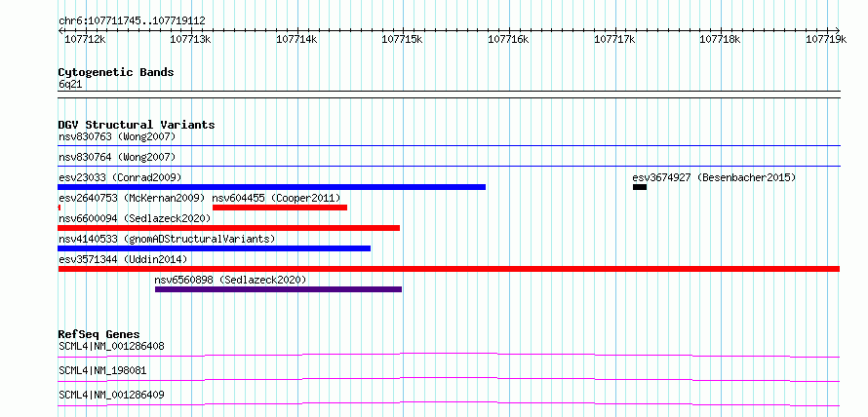The width and height of the screenshot is (868, 417).
Task: Click the 107717k ruler tick label
Action: pos(615,39)
